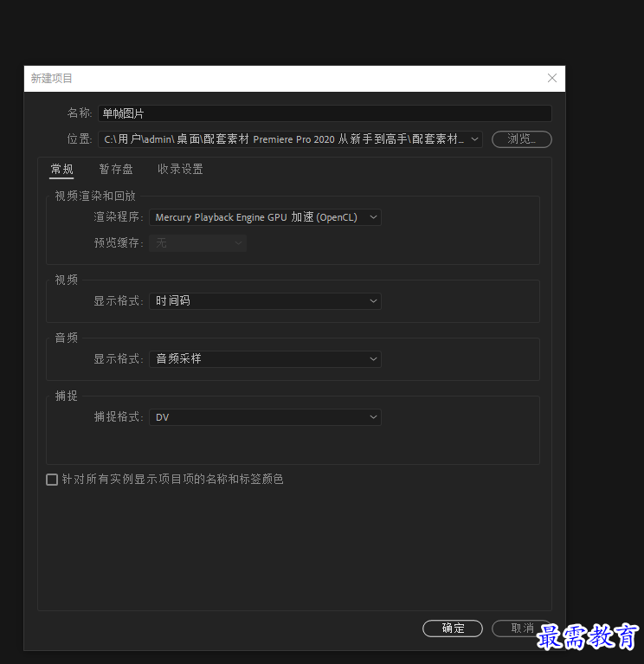The image size is (644, 664).
Task: Open the 捕捉格式 DV dropdown
Action: (x=265, y=417)
